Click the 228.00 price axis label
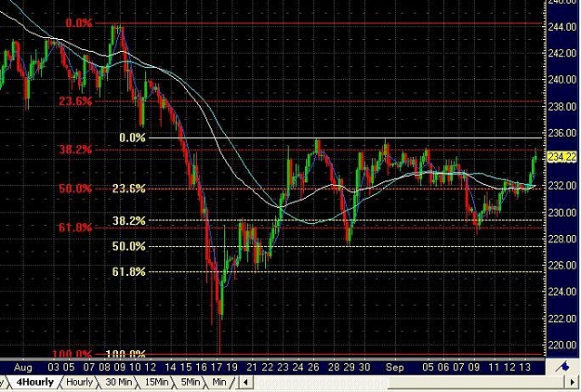 tap(562, 239)
